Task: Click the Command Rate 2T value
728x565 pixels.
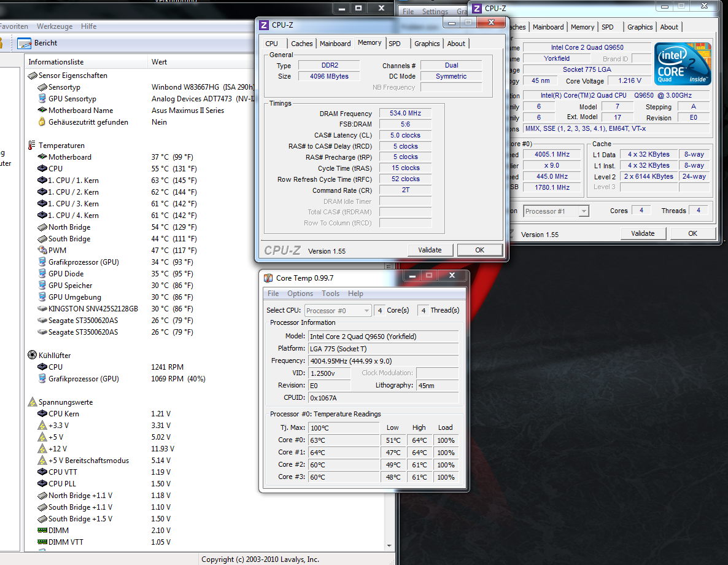Action: pyautogui.click(x=405, y=190)
